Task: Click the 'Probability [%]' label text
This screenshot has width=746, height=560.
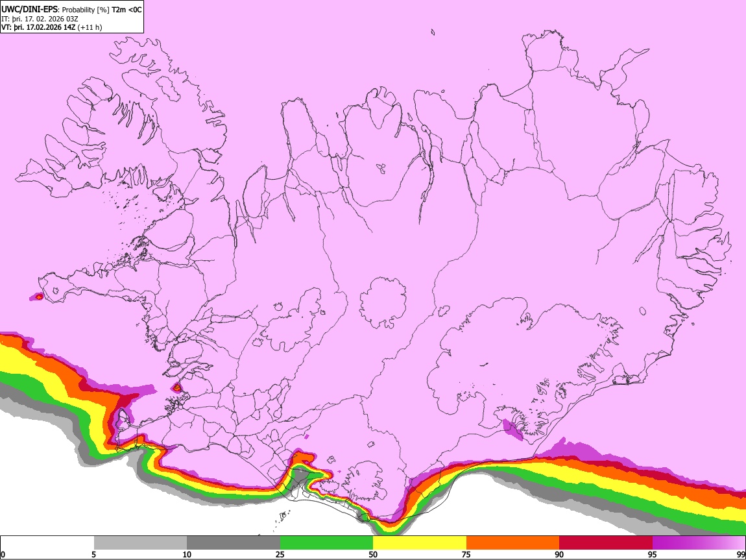Action: (86, 10)
